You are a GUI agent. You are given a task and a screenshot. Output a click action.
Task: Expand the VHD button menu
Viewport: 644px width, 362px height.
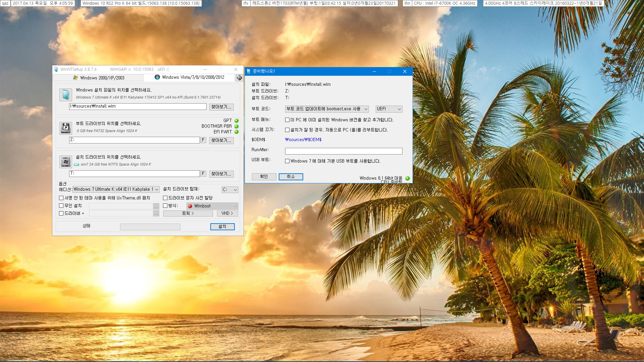click(227, 214)
